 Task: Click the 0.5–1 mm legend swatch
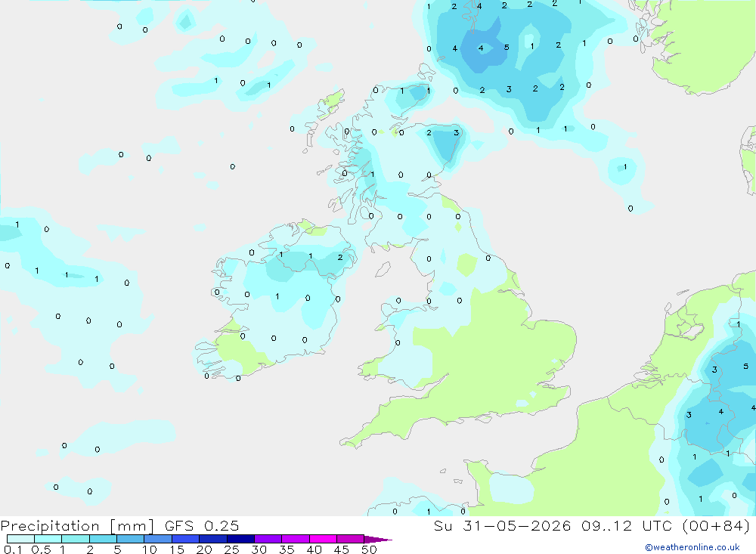[x=48, y=539]
